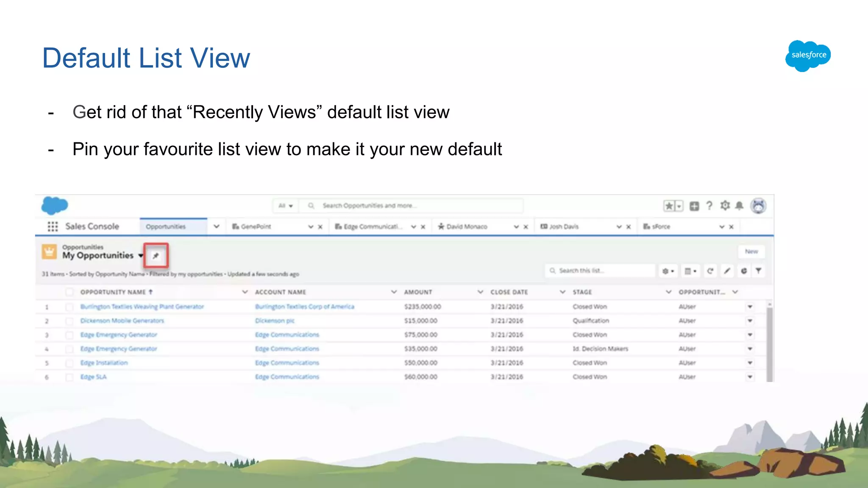Check the Edge Installation row

click(x=69, y=363)
